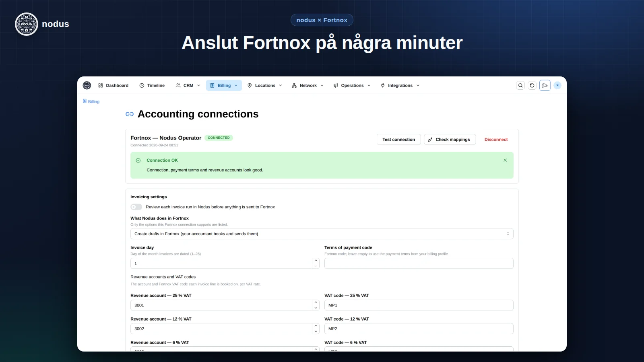Click the link icon beside Accounting connections
644x362 pixels.
tap(130, 114)
